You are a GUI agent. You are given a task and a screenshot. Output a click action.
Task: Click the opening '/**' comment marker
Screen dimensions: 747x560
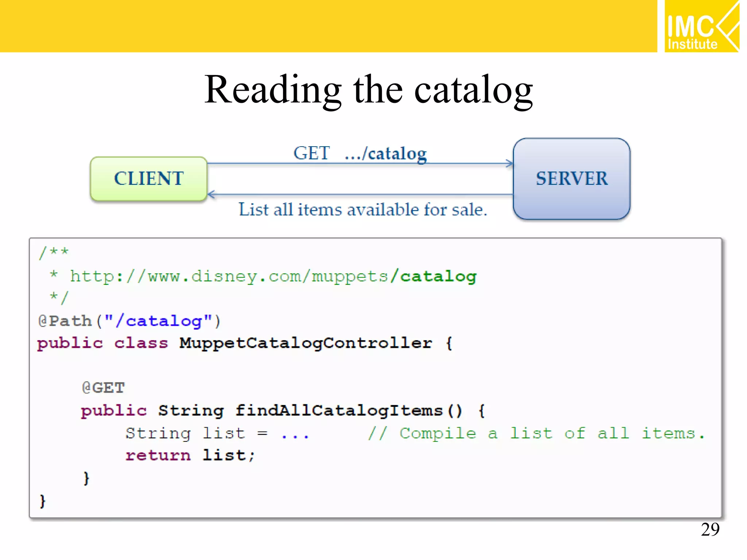click(54, 253)
